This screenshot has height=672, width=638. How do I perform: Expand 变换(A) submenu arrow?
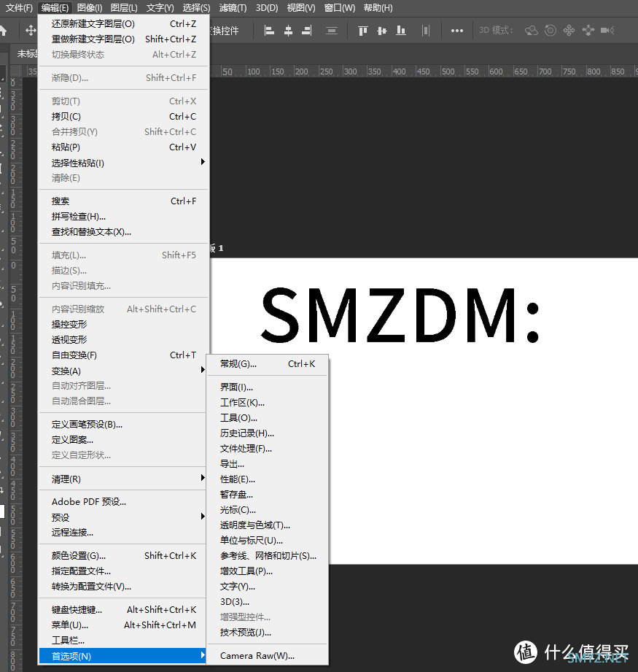(x=203, y=370)
